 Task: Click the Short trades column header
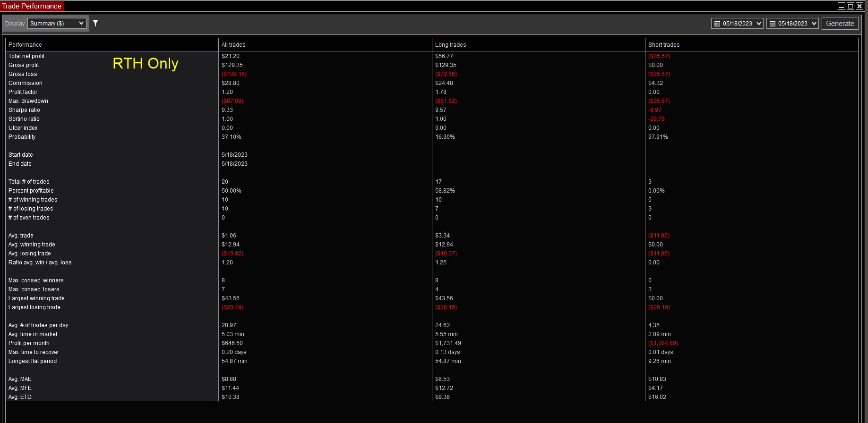tap(751, 45)
